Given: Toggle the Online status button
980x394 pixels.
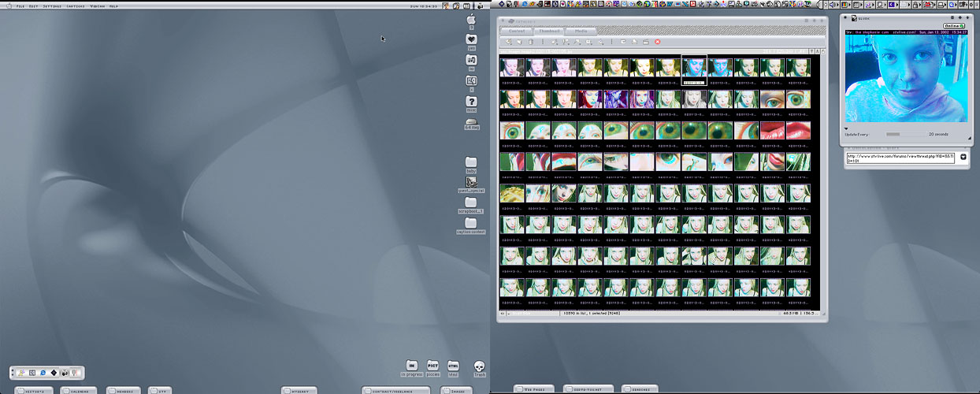Looking at the screenshot, I should 953,26.
